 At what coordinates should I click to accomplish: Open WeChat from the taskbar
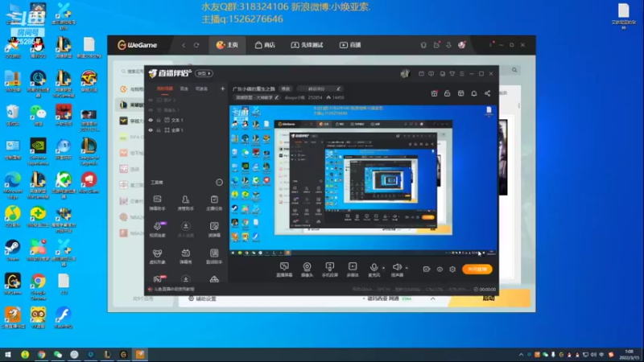tap(58, 355)
